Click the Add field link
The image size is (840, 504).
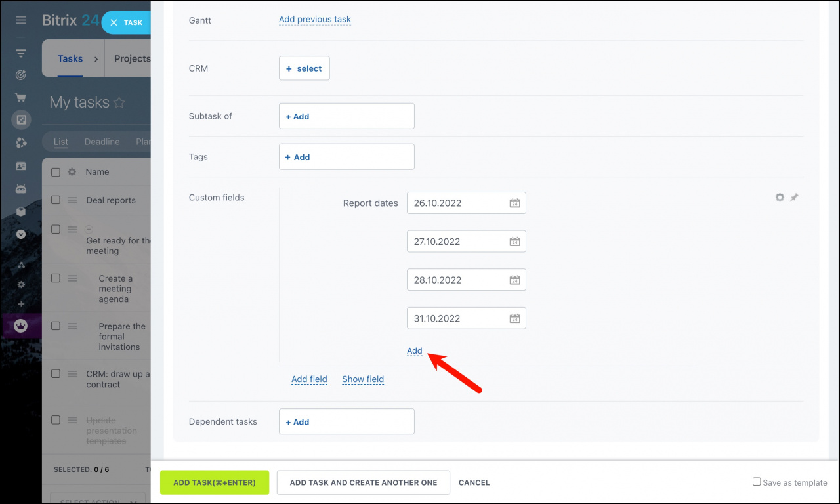coord(309,379)
